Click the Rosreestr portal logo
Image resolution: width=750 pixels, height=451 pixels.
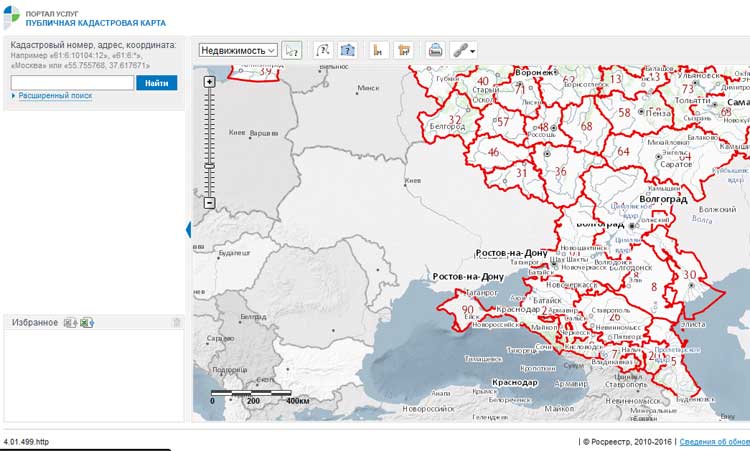click(11, 18)
